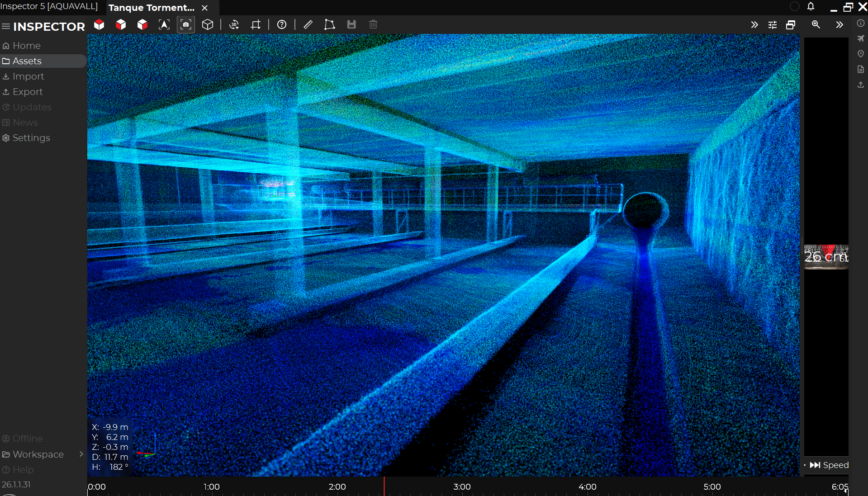Image resolution: width=868 pixels, height=496 pixels.
Task: Click the 'D: 11.7 m' distance readout
Action: coord(110,457)
